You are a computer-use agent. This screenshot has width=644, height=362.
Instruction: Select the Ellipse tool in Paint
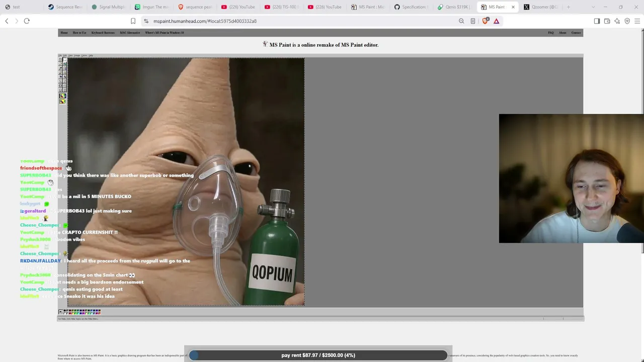60,90
